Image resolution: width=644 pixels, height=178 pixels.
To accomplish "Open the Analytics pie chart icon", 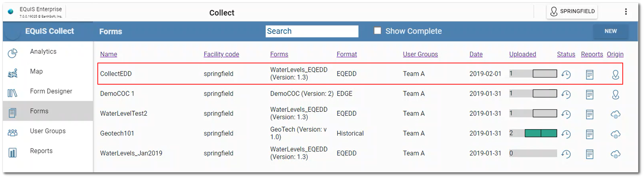I will pyautogui.click(x=12, y=53).
